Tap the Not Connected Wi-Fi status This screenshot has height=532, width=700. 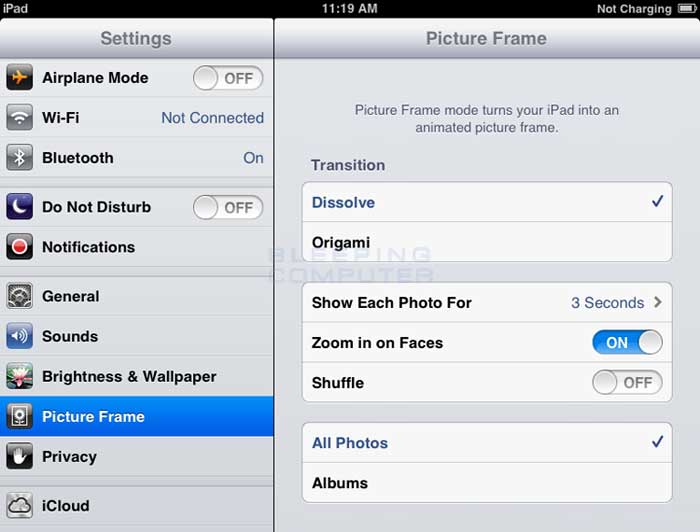point(212,118)
